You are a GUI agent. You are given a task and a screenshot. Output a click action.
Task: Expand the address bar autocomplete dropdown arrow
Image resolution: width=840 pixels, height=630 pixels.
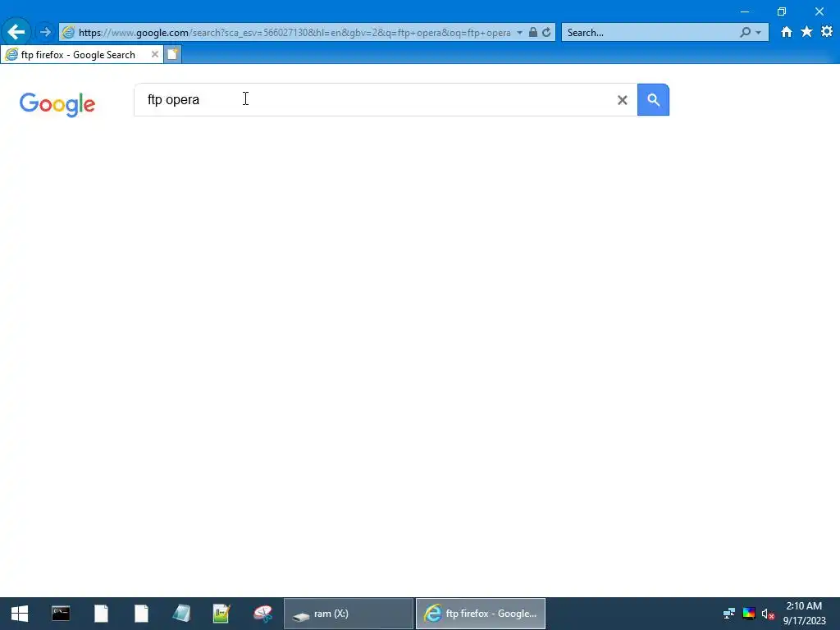pyautogui.click(x=519, y=33)
